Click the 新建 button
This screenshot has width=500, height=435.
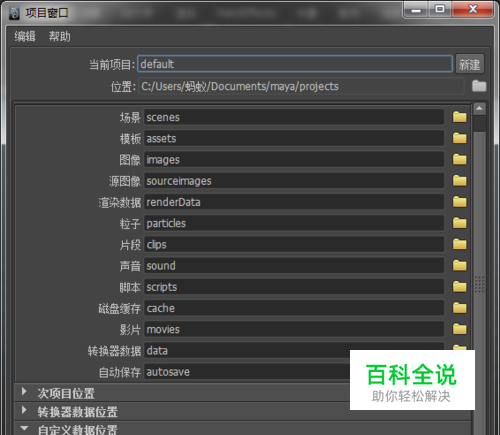click(469, 64)
